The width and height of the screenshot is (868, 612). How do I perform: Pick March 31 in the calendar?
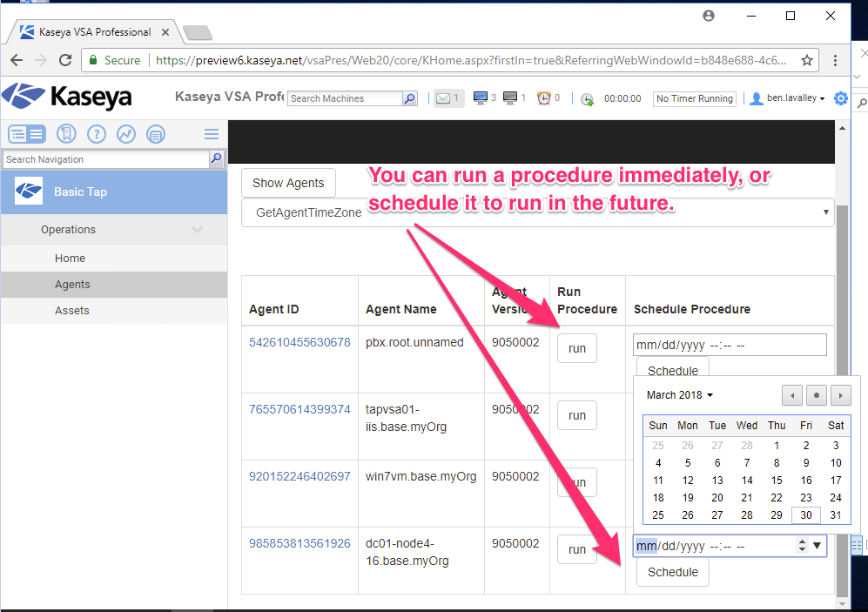point(836,515)
